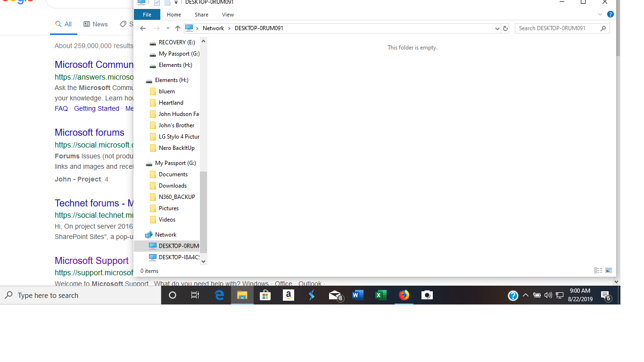Select the root Elements (H:) drive node
The width and height of the screenshot is (644, 362).
[167, 80]
